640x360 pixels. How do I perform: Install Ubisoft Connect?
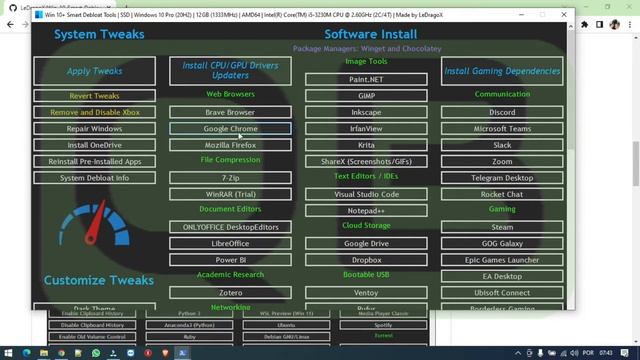[x=502, y=293]
